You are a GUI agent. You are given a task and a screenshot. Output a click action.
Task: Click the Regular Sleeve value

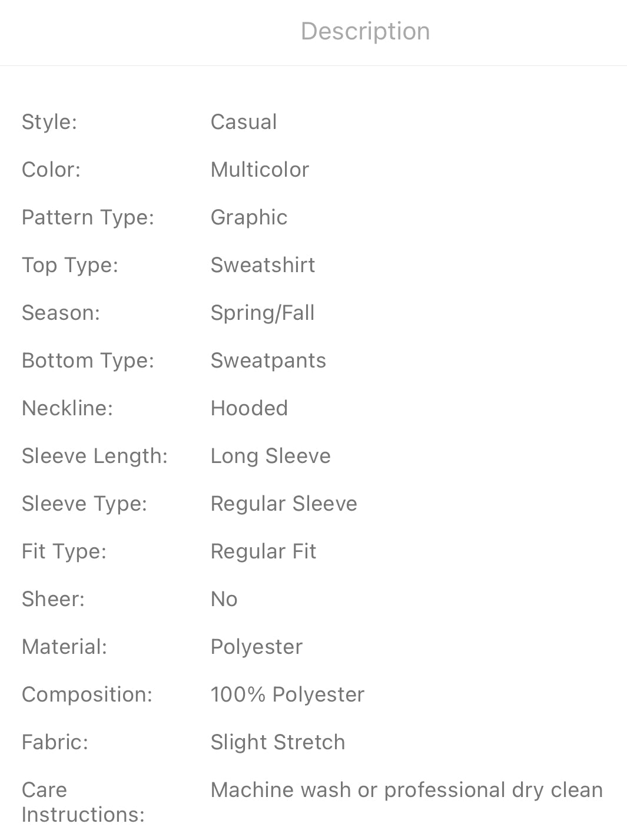[x=284, y=504]
